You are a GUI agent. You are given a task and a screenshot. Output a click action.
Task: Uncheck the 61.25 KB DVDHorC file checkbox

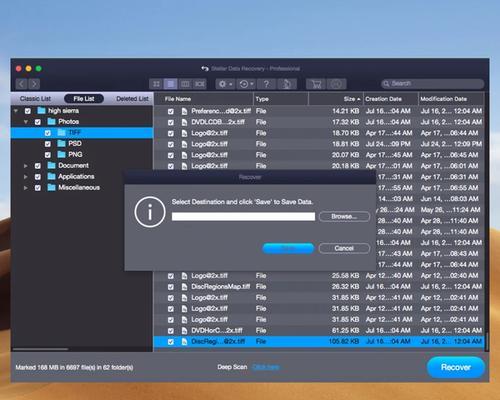point(171,331)
